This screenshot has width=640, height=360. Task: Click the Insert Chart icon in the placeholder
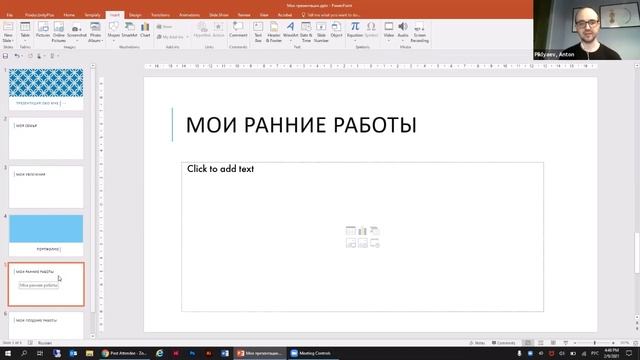[x=362, y=231]
